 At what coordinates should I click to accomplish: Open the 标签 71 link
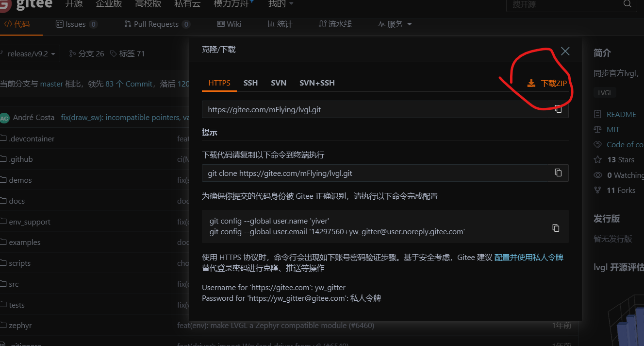point(128,53)
